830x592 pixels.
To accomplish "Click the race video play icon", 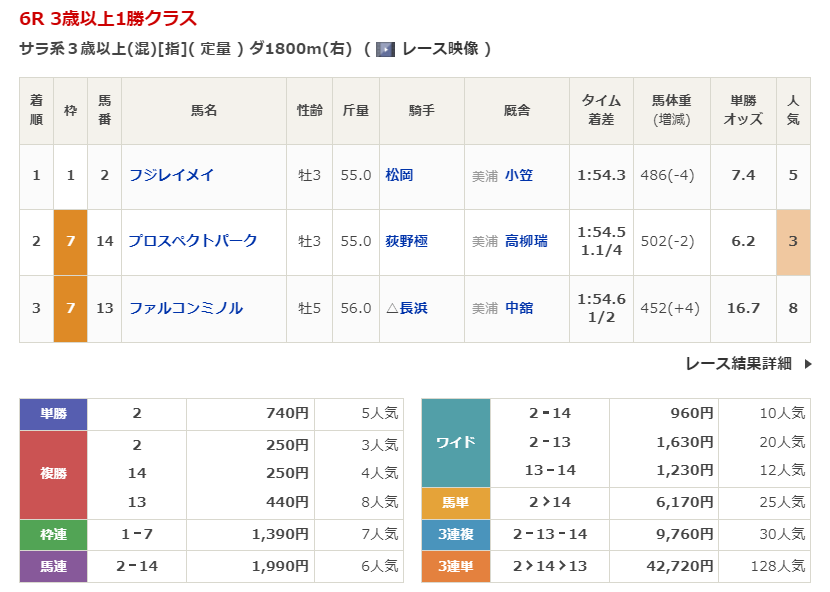I will click(x=385, y=49).
